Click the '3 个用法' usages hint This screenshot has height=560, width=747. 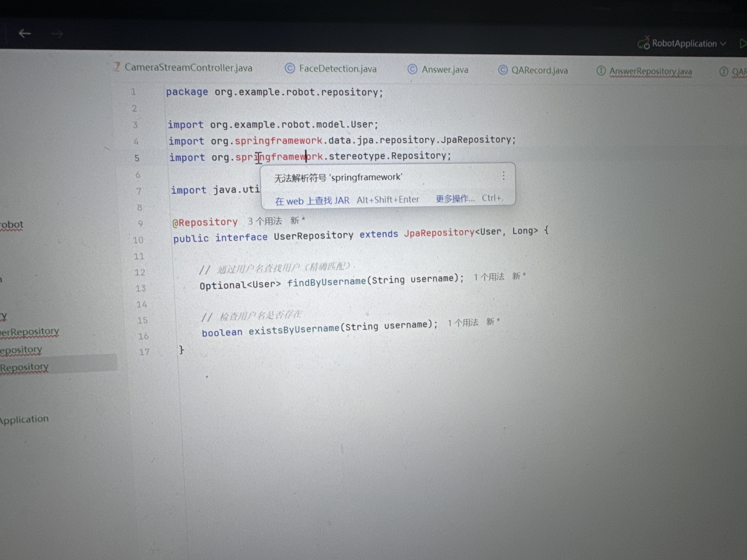(x=265, y=221)
